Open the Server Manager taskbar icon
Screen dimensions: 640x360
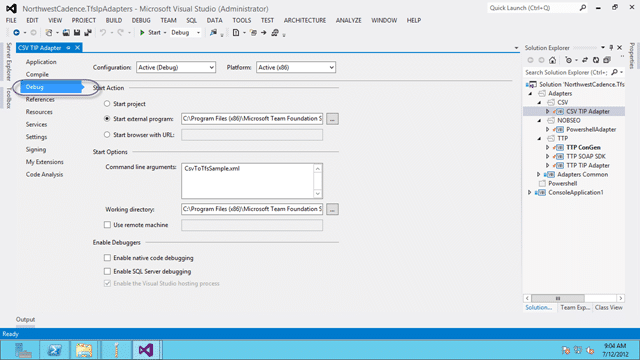point(23,350)
